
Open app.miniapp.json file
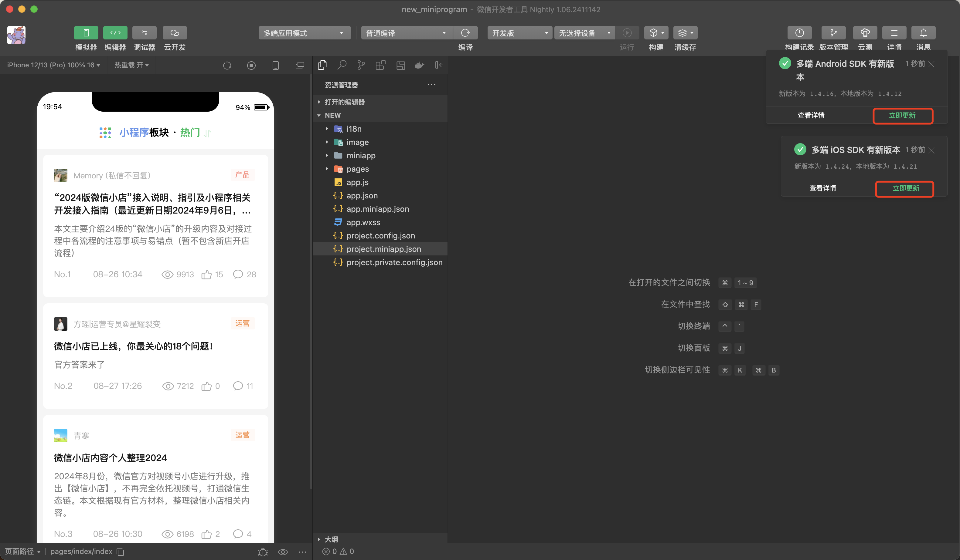pyautogui.click(x=380, y=209)
